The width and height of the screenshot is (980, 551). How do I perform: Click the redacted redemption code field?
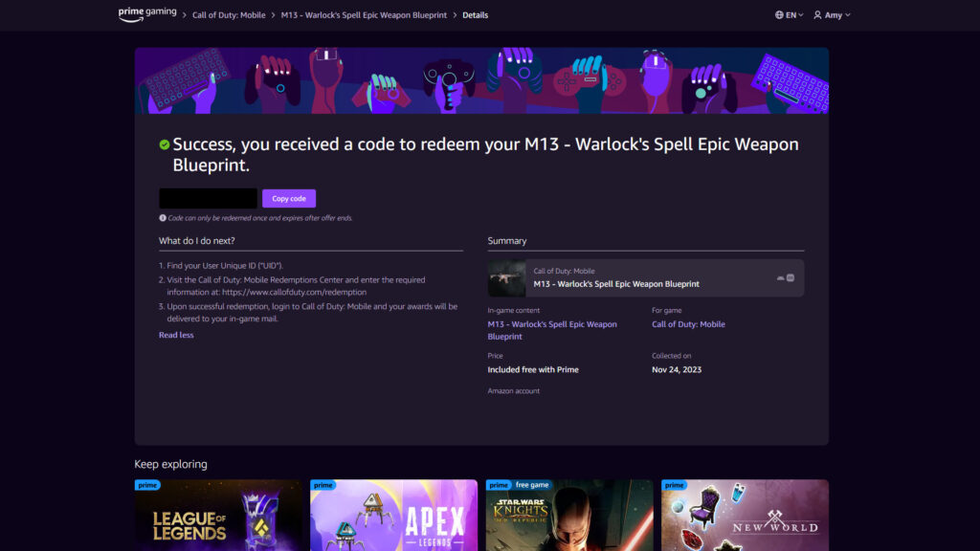[208, 198]
